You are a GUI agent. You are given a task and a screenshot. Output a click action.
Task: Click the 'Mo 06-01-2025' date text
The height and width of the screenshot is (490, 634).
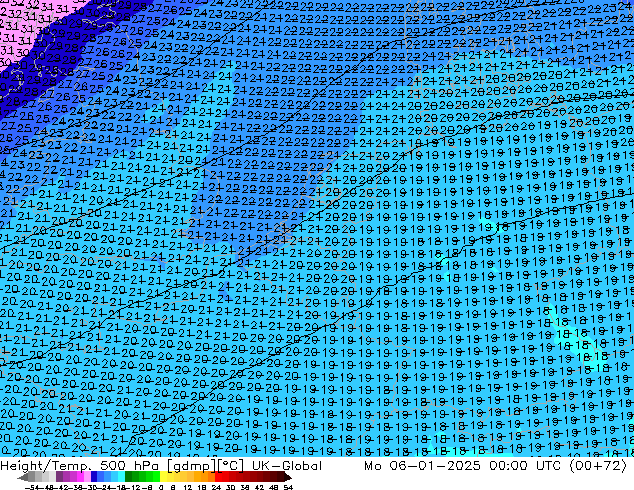point(422,466)
